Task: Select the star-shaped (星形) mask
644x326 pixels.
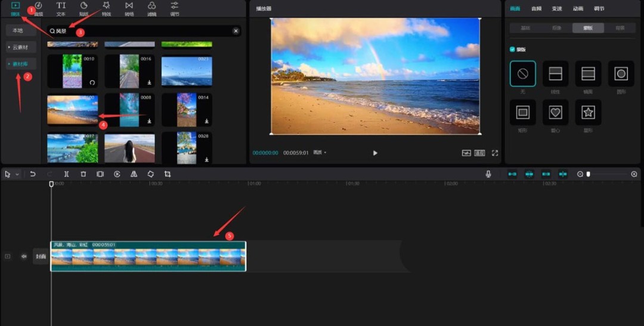Action: coord(588,111)
